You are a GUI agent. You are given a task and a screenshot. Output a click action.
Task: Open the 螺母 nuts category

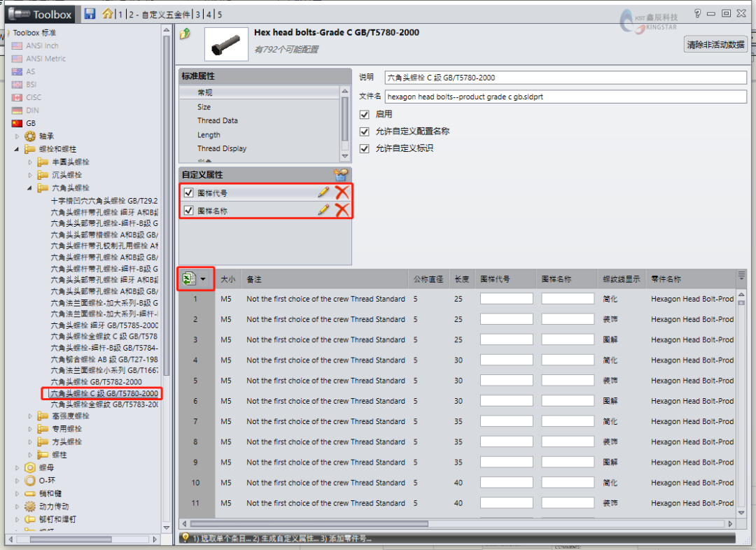coord(46,467)
